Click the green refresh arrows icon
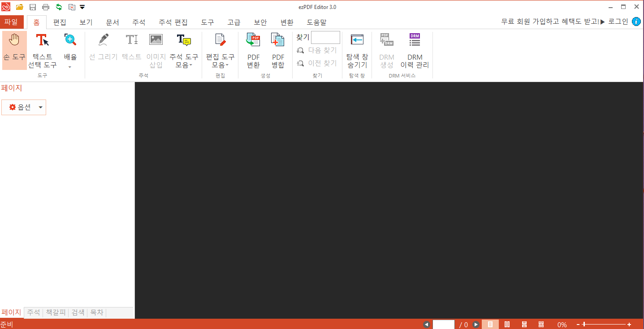Viewport: 644px width, 329px height. (59, 7)
